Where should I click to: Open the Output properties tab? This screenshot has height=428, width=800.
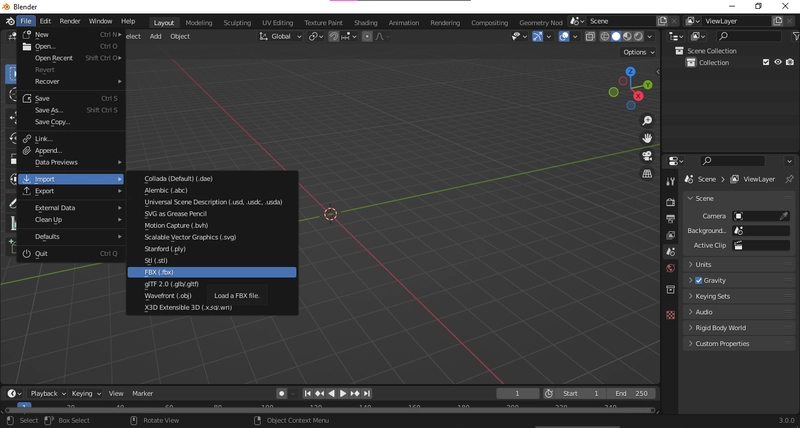pos(670,219)
